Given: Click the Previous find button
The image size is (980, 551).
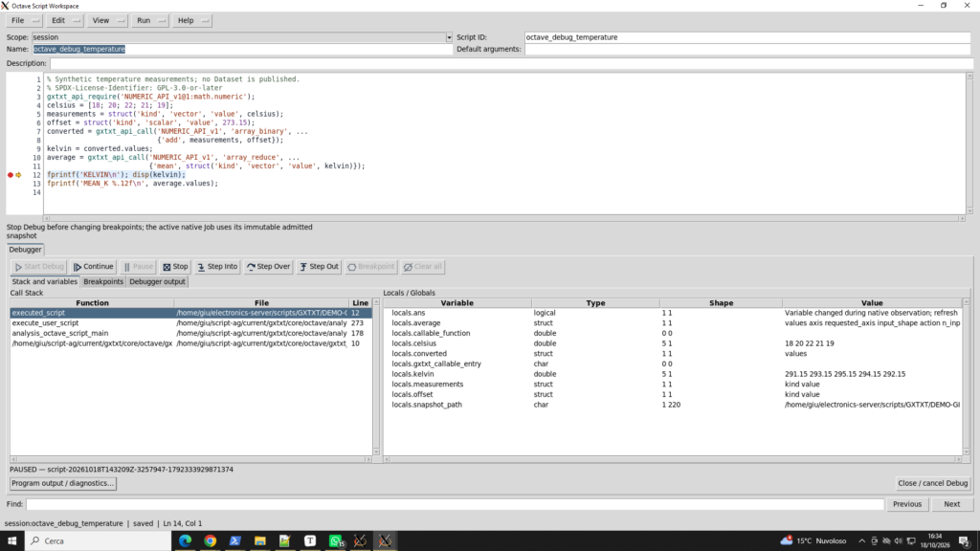Looking at the screenshot, I should click(x=907, y=504).
